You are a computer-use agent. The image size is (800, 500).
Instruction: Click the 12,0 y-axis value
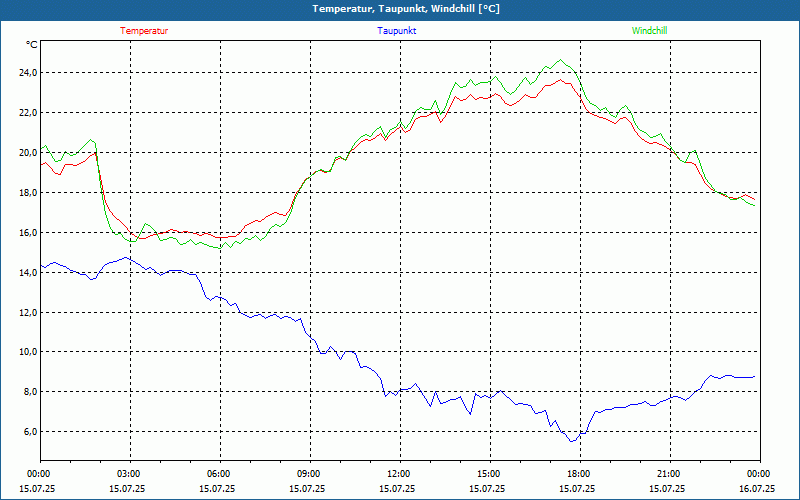29,312
